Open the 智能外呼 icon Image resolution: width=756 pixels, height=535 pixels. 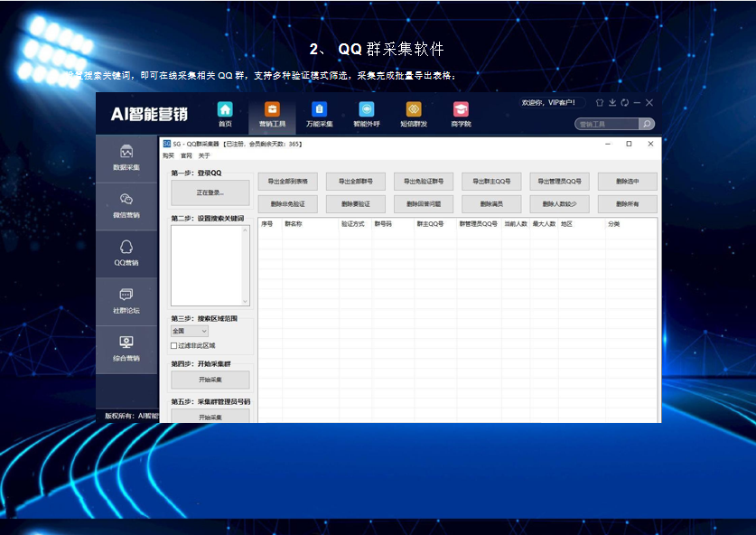[x=367, y=109]
